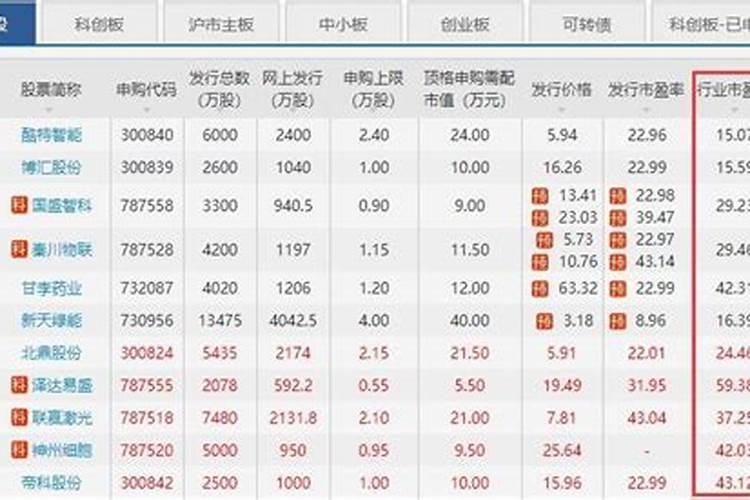Click issue price 19.49 for 泽达易盛
Screen dimensions: 750x500
[562, 385]
